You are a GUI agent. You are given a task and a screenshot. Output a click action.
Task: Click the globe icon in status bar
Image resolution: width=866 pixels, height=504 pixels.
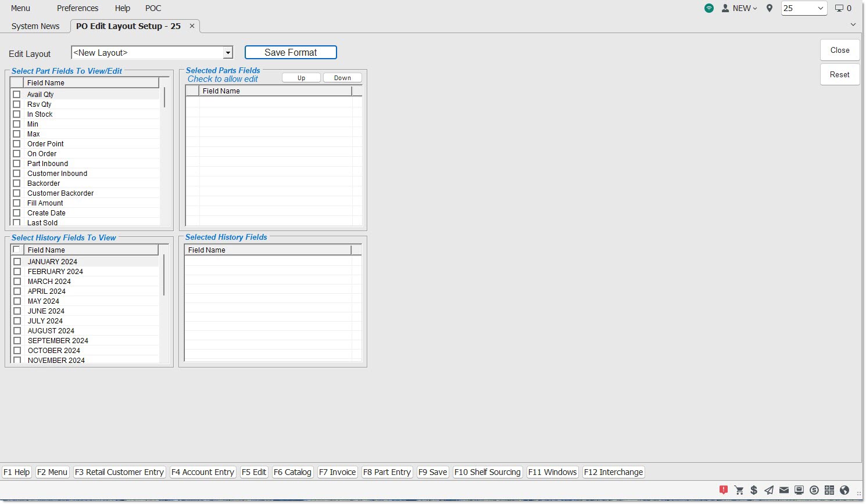coord(844,490)
